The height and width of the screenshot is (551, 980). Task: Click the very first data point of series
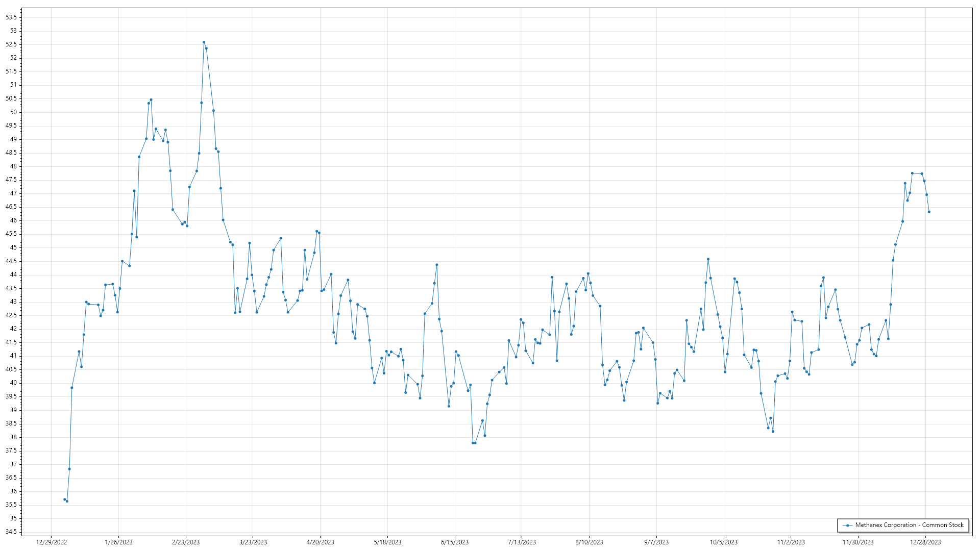64,499
